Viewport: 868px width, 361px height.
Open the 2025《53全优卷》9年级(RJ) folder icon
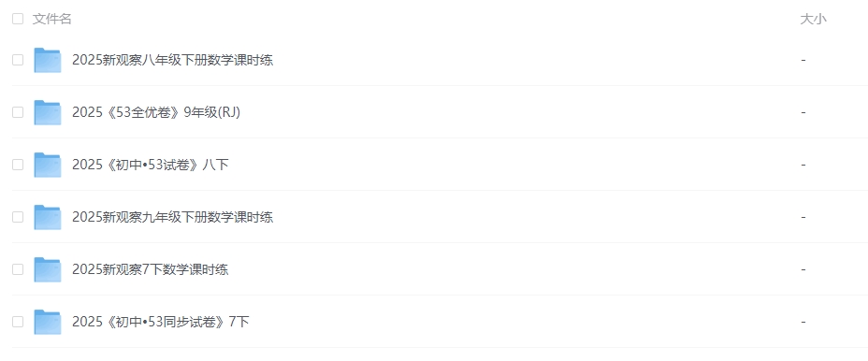(48, 112)
